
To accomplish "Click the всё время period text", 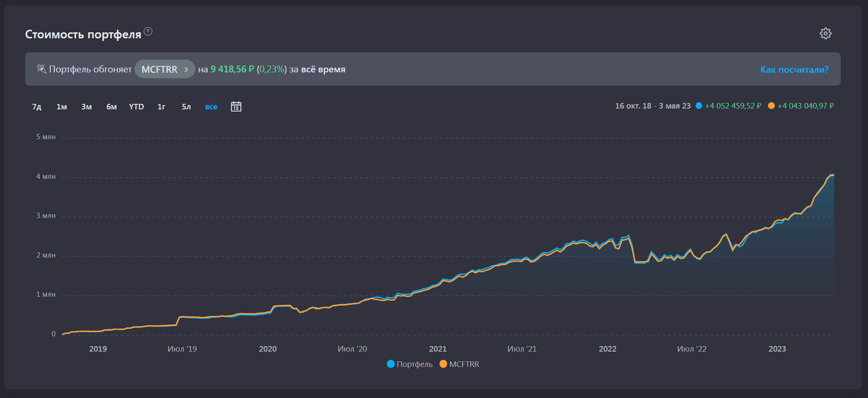I will 323,69.
